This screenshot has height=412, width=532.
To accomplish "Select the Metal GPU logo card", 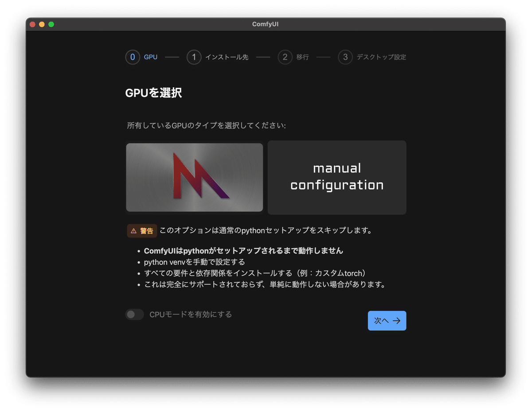I will [195, 178].
